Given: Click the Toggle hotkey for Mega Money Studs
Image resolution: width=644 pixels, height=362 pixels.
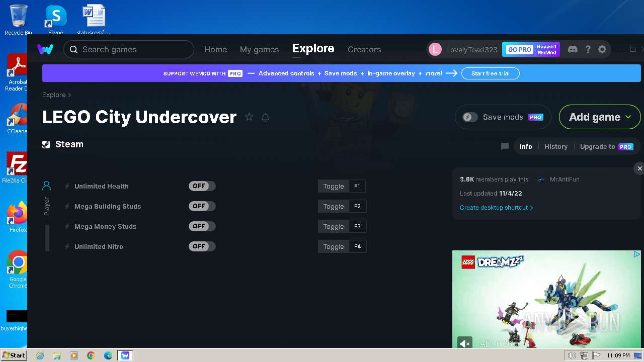Looking at the screenshot, I should click(334, 226).
